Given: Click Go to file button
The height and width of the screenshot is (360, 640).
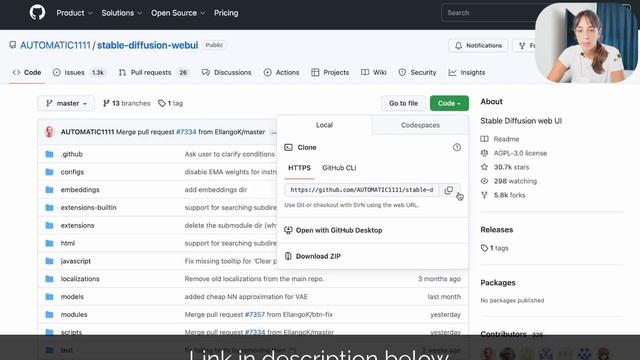Looking at the screenshot, I should [x=403, y=103].
